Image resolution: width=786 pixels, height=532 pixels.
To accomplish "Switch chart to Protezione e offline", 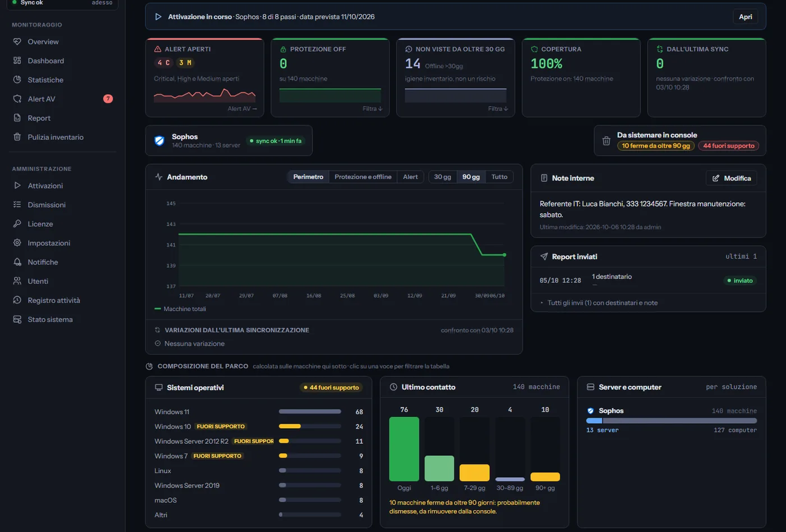I will coord(363,177).
